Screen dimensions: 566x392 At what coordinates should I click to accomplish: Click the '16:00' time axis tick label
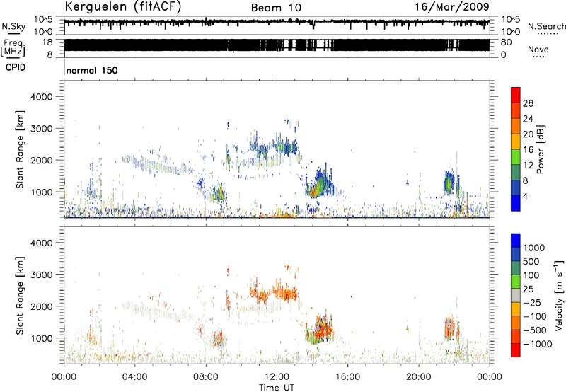coord(347,377)
